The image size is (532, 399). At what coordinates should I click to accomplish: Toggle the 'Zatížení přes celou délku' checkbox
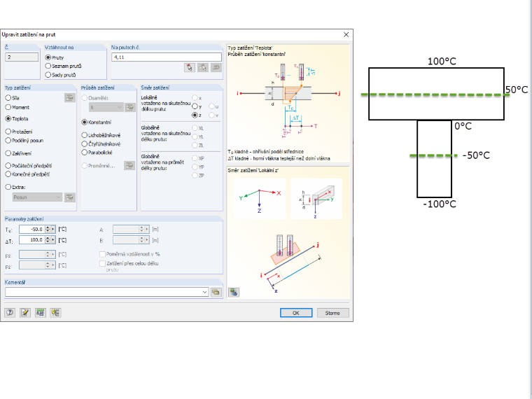[x=102, y=263]
